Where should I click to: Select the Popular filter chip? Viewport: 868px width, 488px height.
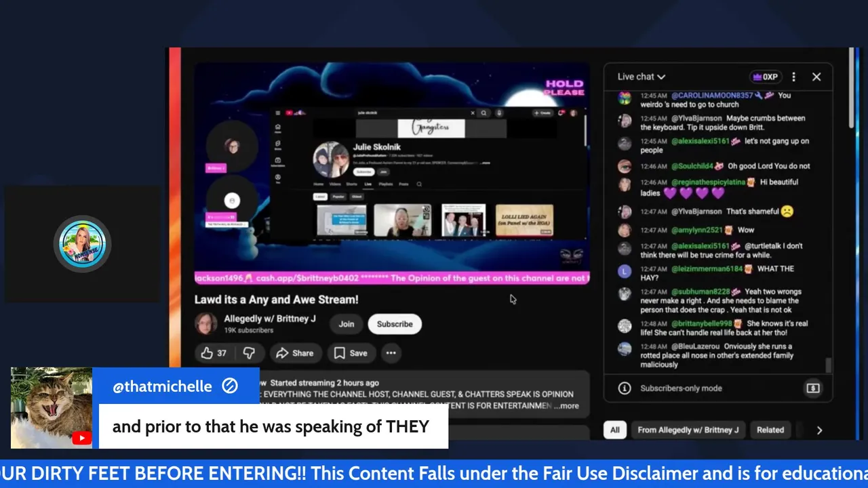[338, 197]
